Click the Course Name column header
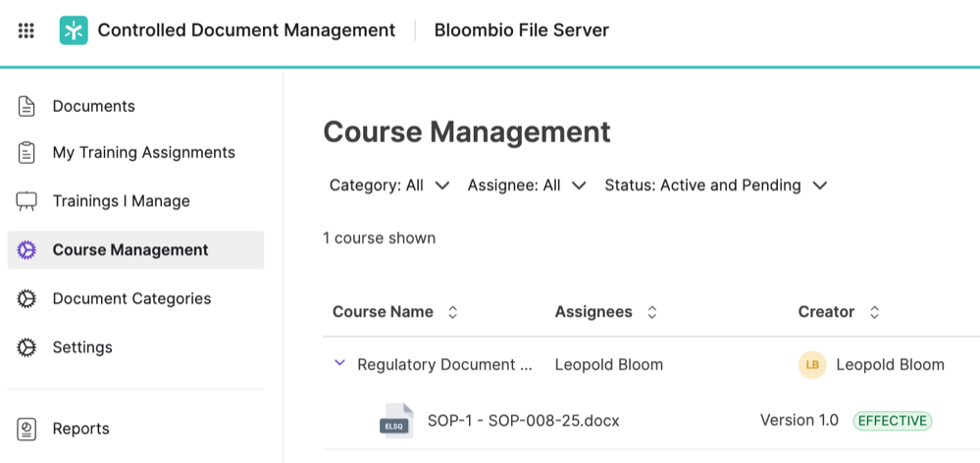This screenshot has width=980, height=463. 383,312
